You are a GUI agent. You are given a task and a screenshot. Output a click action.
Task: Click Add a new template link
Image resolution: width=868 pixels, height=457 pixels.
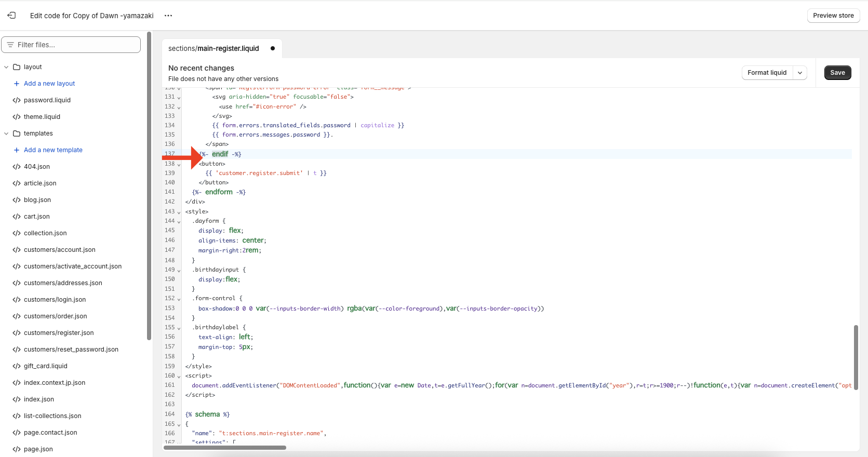[53, 150]
